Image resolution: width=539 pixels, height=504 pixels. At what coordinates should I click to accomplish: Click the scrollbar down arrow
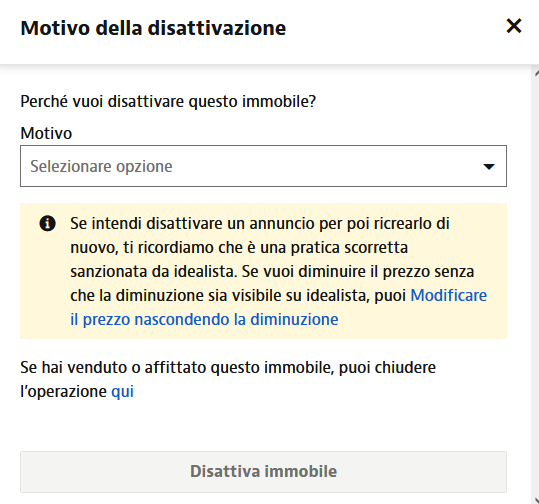536,499
